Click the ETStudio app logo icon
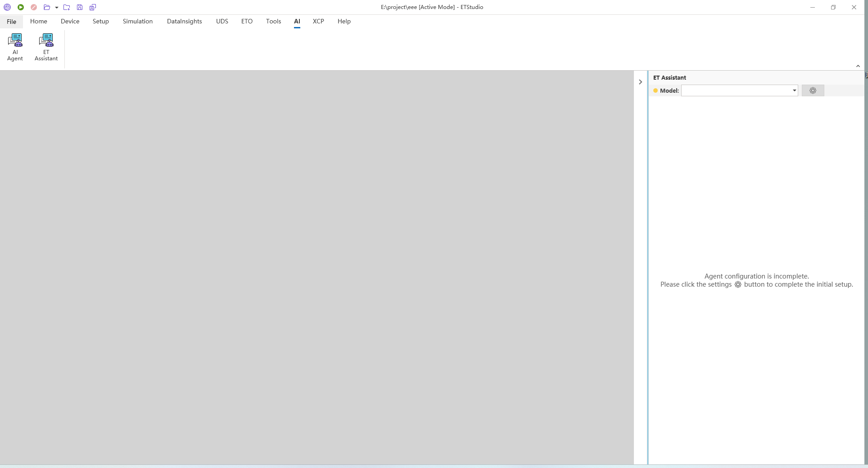Image resolution: width=868 pixels, height=468 pixels. [7, 7]
